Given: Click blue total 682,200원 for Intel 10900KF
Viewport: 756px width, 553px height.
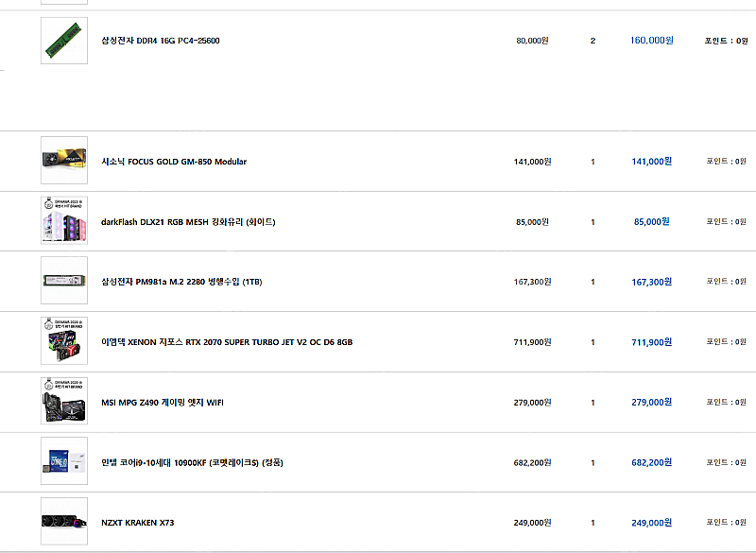Looking at the screenshot, I should tap(652, 462).
